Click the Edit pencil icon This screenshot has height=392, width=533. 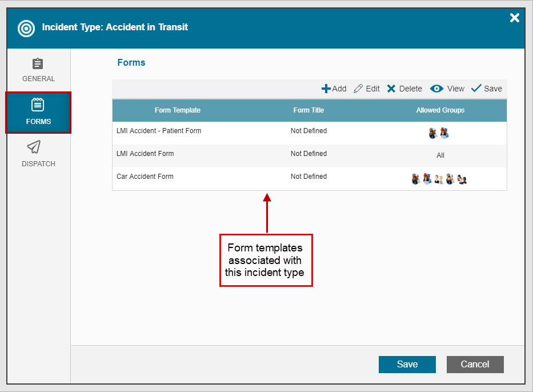(358, 89)
